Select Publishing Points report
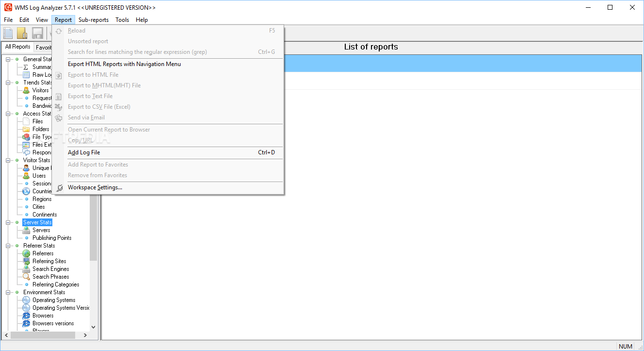This screenshot has height=351, width=644. [52, 238]
